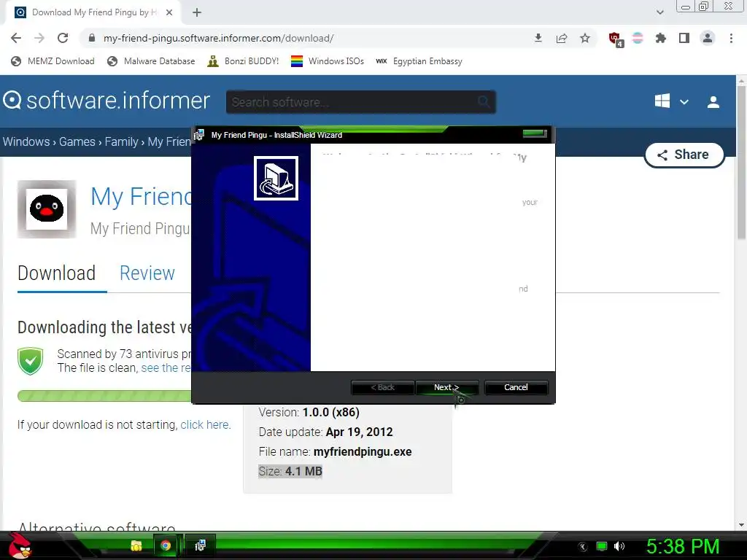Expand the hidden tray icons arrow

(x=583, y=547)
